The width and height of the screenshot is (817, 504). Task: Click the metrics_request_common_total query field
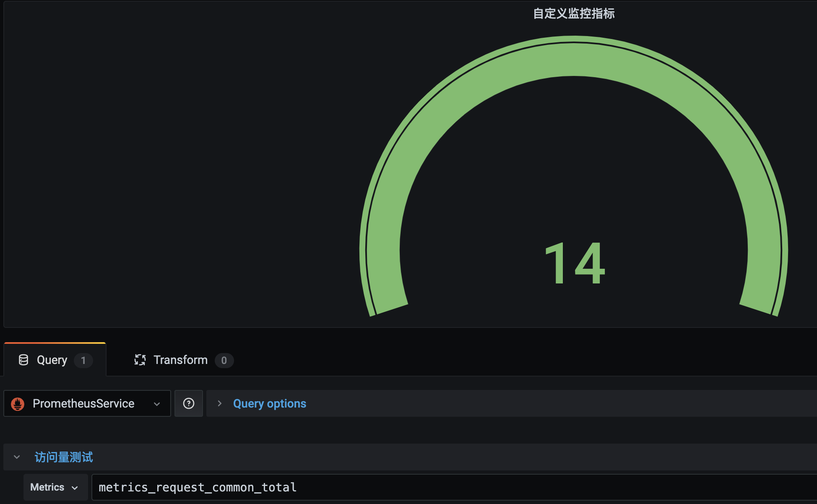(x=454, y=487)
